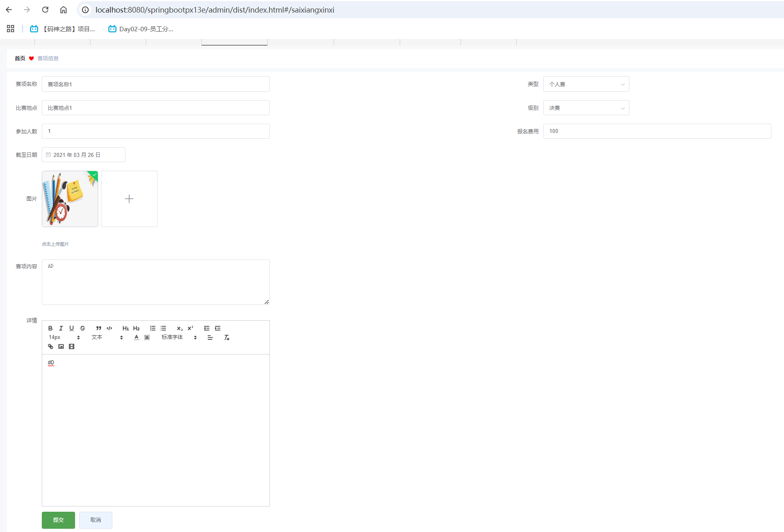
Task: Open the 文本 heading style dropdown
Action: pyautogui.click(x=107, y=337)
